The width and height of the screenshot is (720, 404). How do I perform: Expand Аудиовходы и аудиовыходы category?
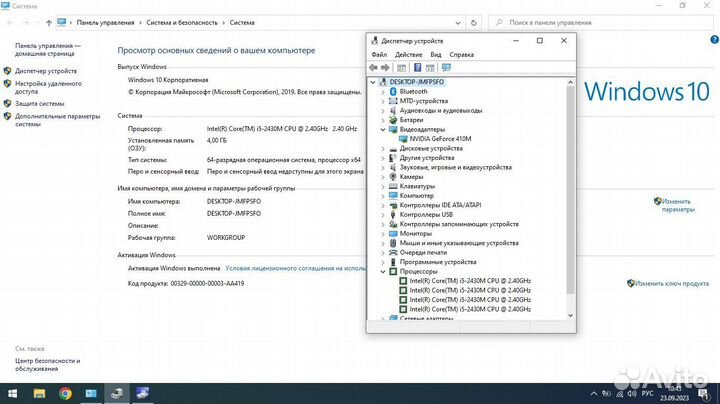click(x=383, y=111)
